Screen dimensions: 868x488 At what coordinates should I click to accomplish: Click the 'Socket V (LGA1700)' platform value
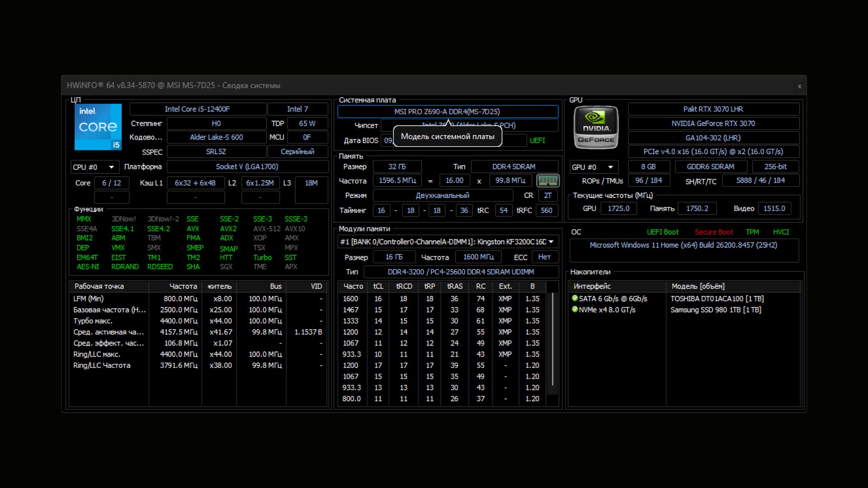tap(247, 167)
